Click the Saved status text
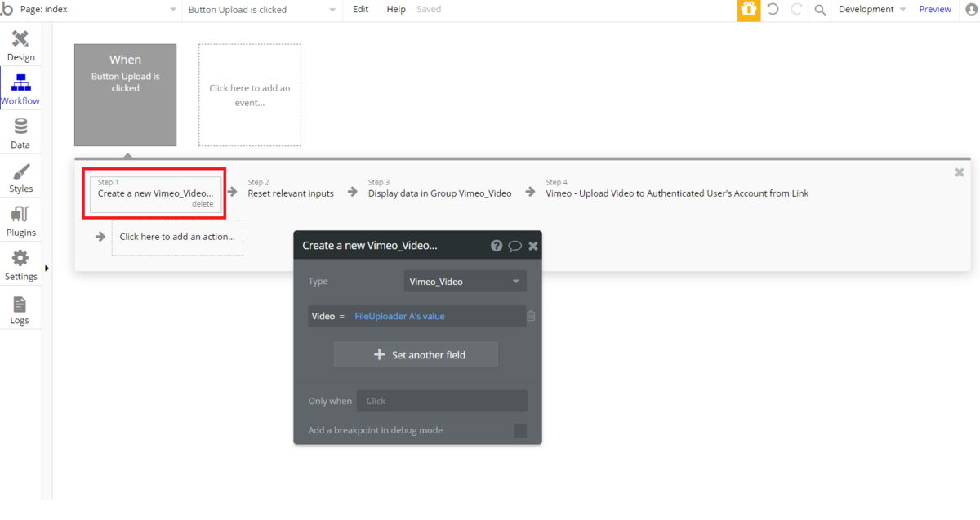980x520 pixels. 429,10
